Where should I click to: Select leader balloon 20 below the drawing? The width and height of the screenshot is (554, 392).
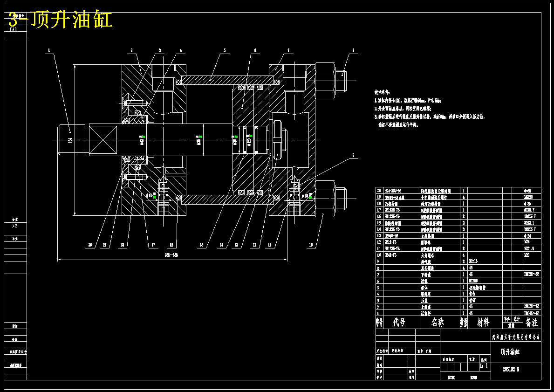pyautogui.click(x=90, y=245)
